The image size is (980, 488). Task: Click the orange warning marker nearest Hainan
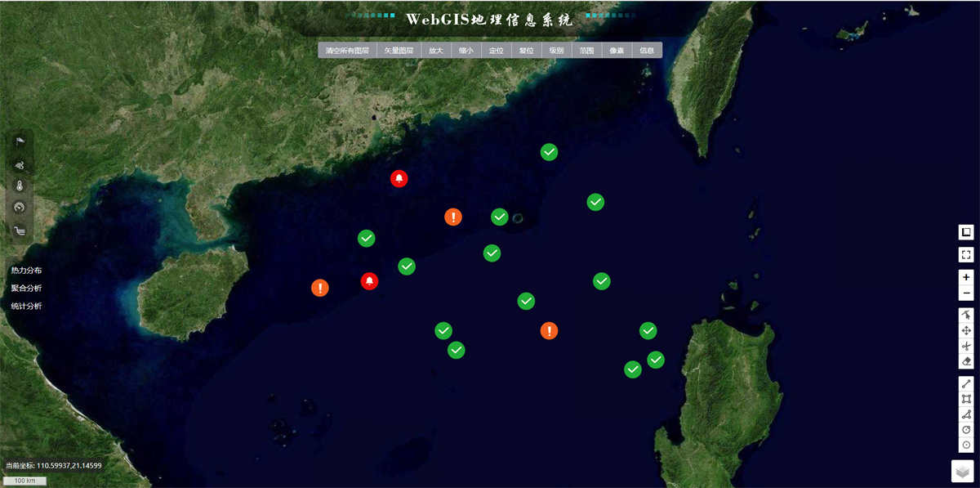(x=320, y=288)
